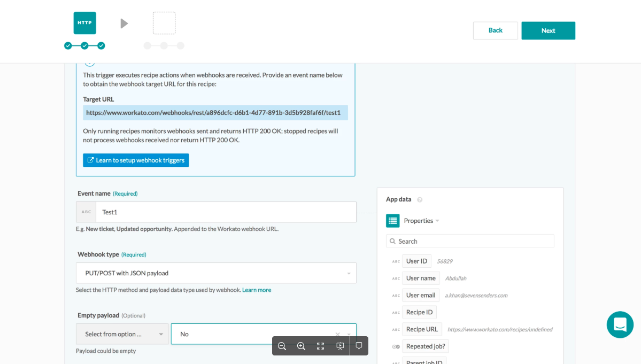The width and height of the screenshot is (641, 364).
Task: Click the zoom in magnifier icon
Action: pyautogui.click(x=302, y=346)
